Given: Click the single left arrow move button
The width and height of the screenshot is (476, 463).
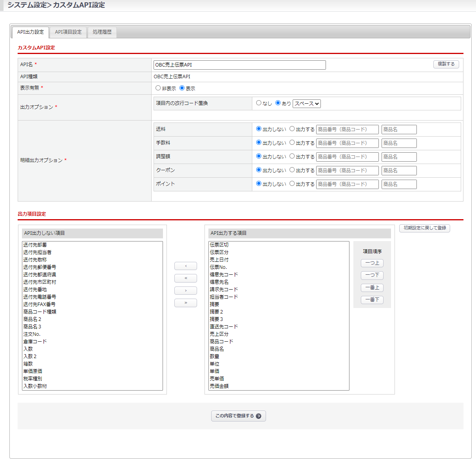Looking at the screenshot, I should click(185, 266).
